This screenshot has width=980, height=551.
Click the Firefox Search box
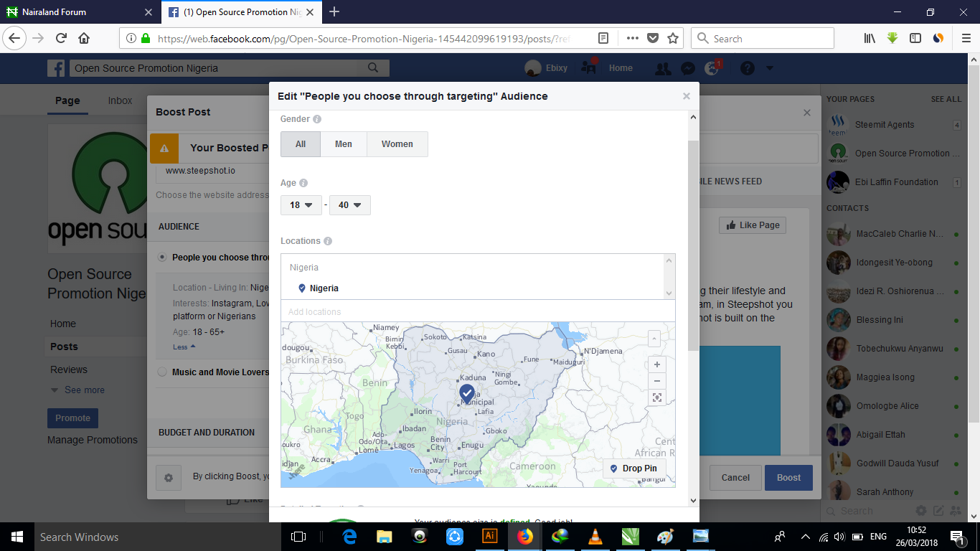point(763,38)
